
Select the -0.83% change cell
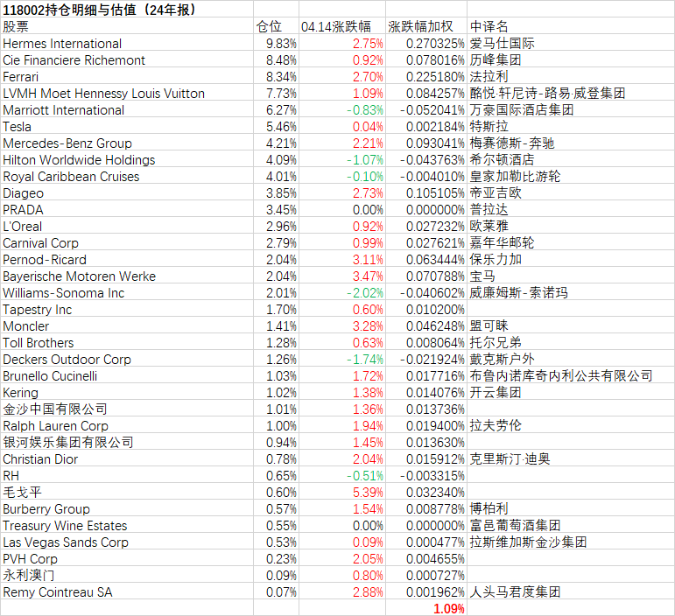pos(342,109)
